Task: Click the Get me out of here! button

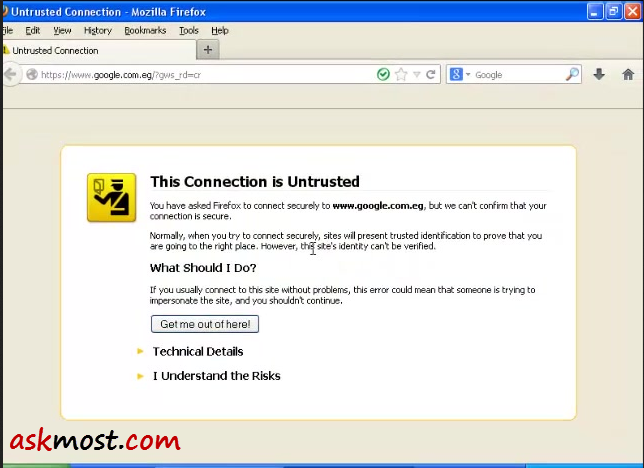Action: (x=205, y=324)
